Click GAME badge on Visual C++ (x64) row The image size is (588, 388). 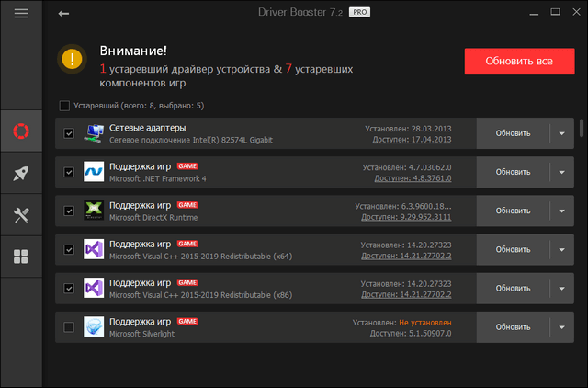coord(187,244)
